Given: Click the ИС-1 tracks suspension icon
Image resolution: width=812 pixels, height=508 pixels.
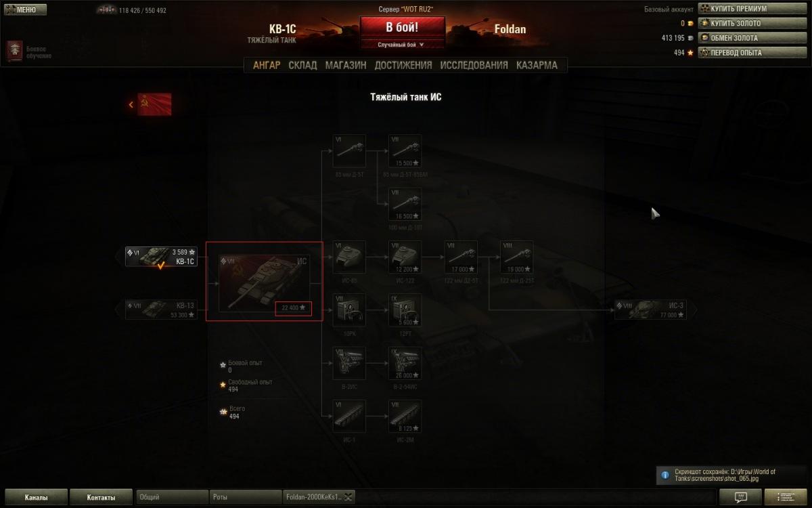Looking at the screenshot, I should click(x=349, y=416).
